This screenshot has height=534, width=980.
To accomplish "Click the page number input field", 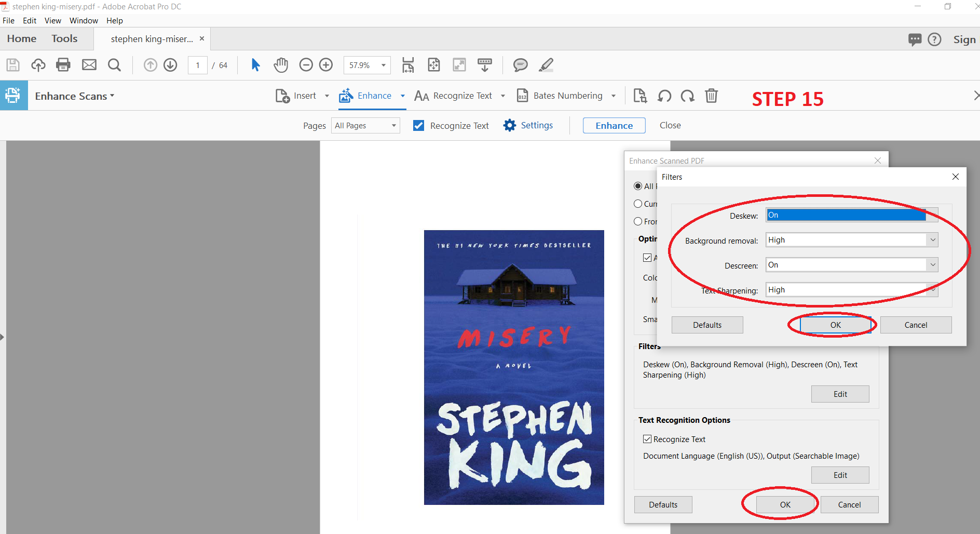I will click(x=197, y=65).
